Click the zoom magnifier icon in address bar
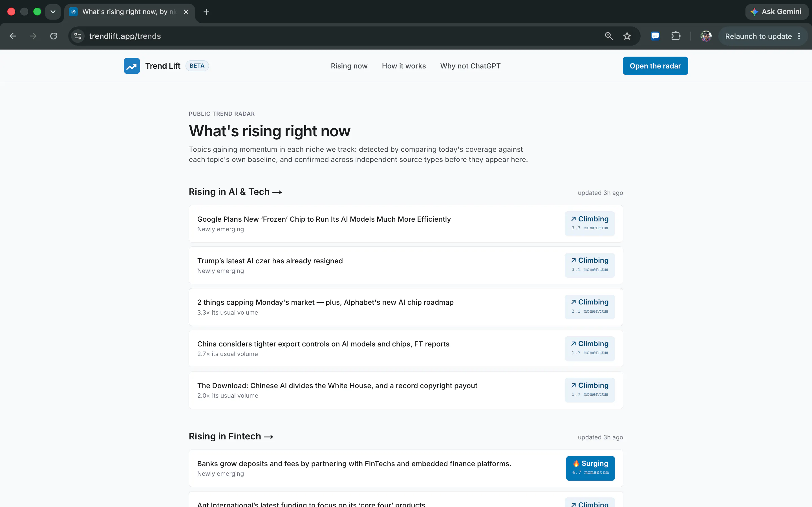 point(609,36)
